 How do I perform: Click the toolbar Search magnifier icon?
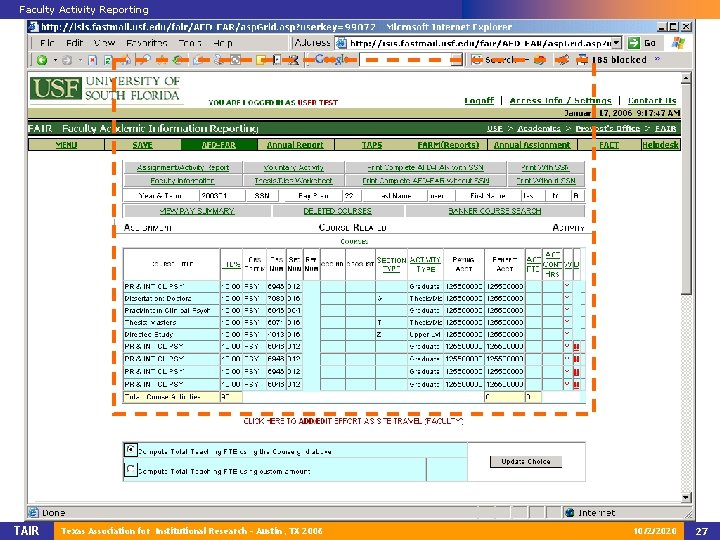(x=146, y=60)
